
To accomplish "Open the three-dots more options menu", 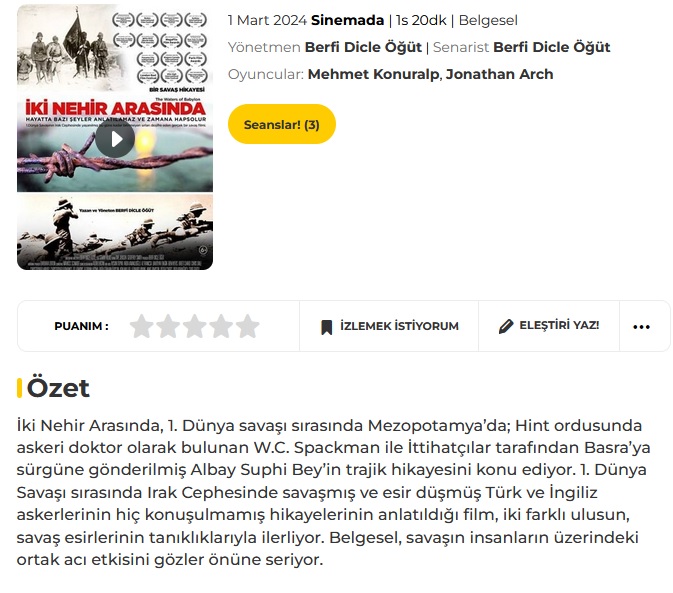I will (x=641, y=327).
